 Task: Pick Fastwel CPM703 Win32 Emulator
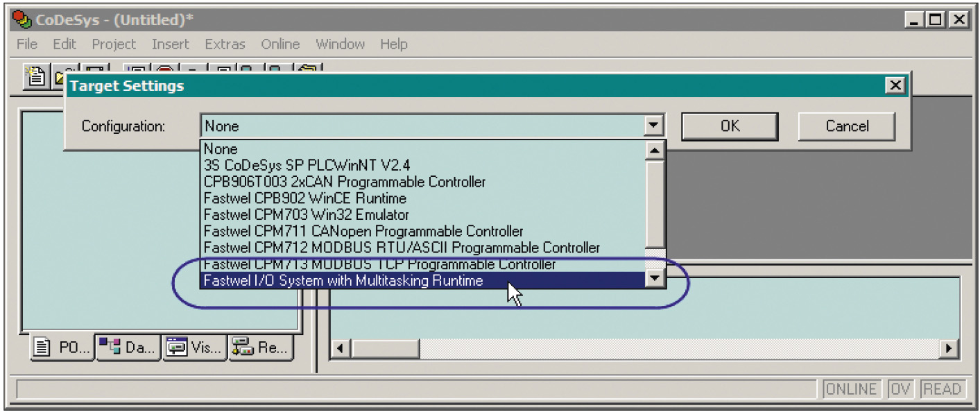coord(423,215)
